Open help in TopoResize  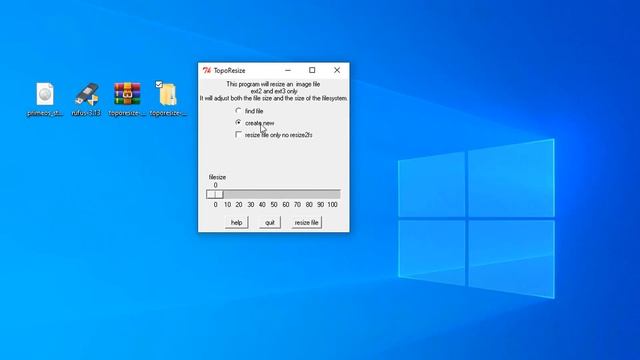click(x=236, y=222)
